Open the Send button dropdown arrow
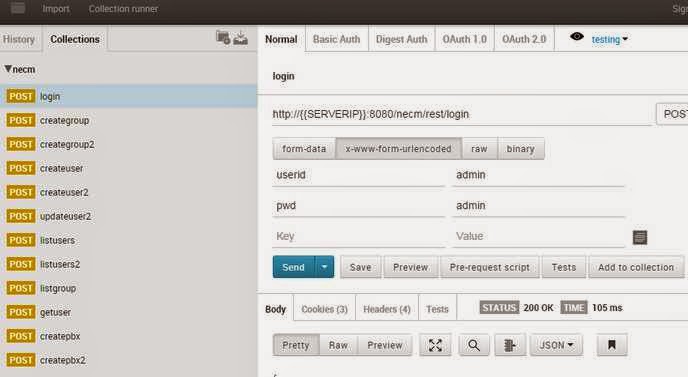The width and height of the screenshot is (688, 377). (x=324, y=267)
